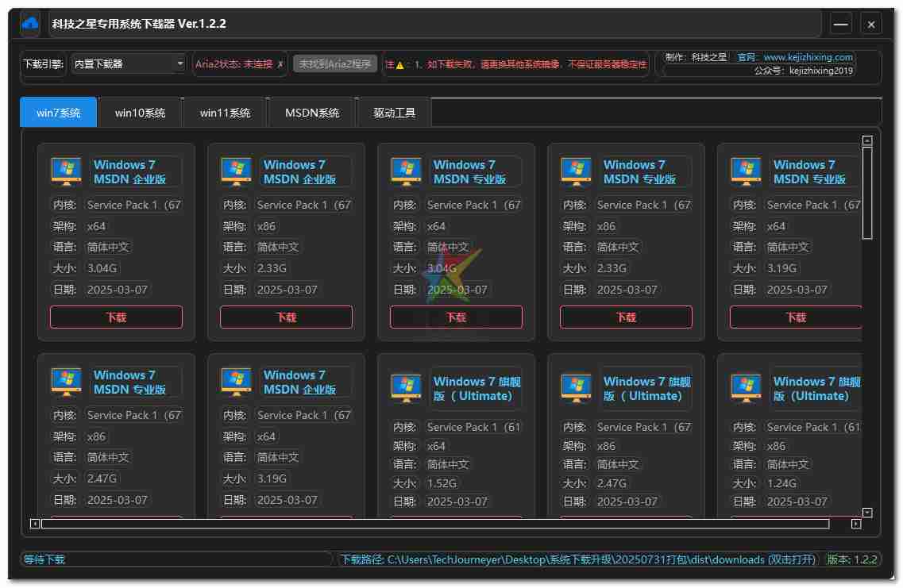Click the 未找到Aria2程序 button
903x588 pixels.
click(334, 63)
